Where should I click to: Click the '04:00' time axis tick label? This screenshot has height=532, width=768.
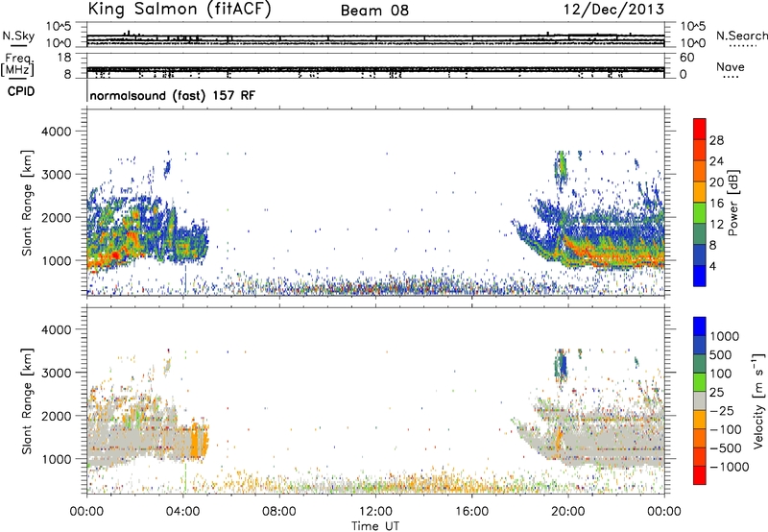tap(183, 512)
